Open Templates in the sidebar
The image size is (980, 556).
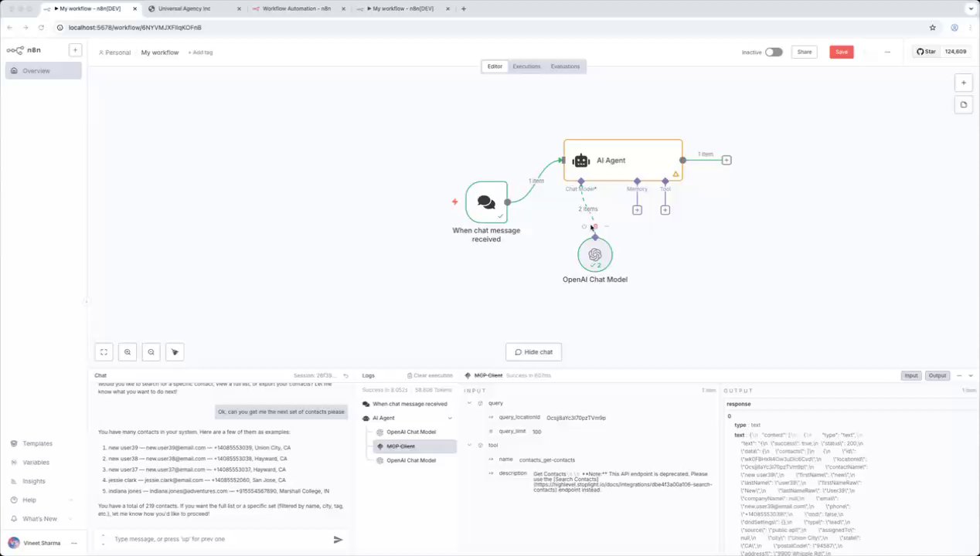point(37,444)
